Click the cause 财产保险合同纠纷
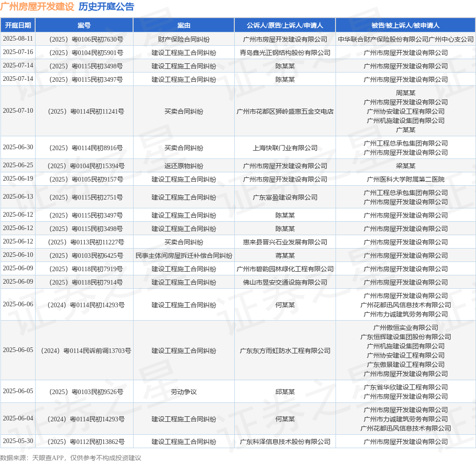 (x=183, y=39)
